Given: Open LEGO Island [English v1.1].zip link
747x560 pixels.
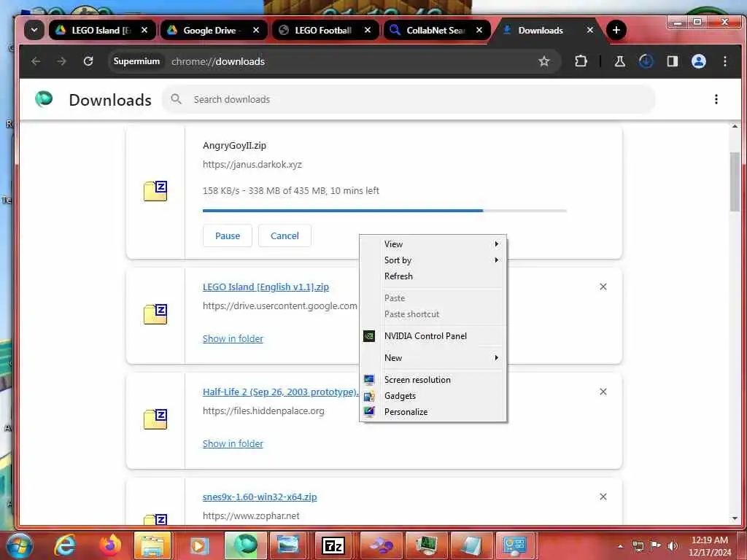Looking at the screenshot, I should [x=266, y=287].
